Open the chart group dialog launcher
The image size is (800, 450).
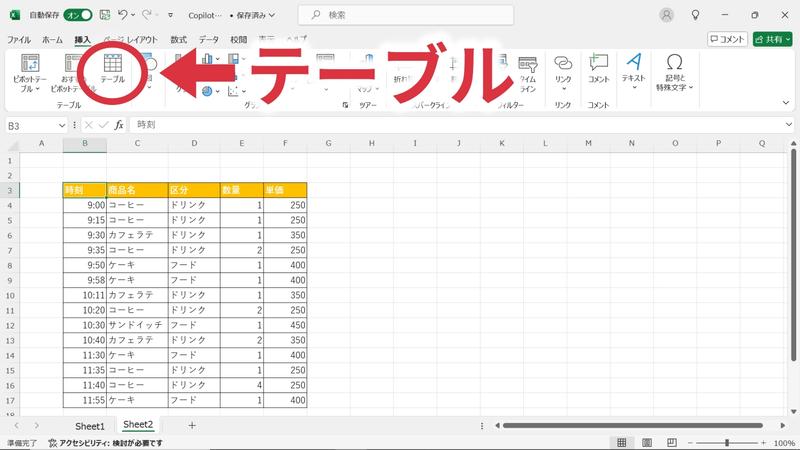point(345,105)
